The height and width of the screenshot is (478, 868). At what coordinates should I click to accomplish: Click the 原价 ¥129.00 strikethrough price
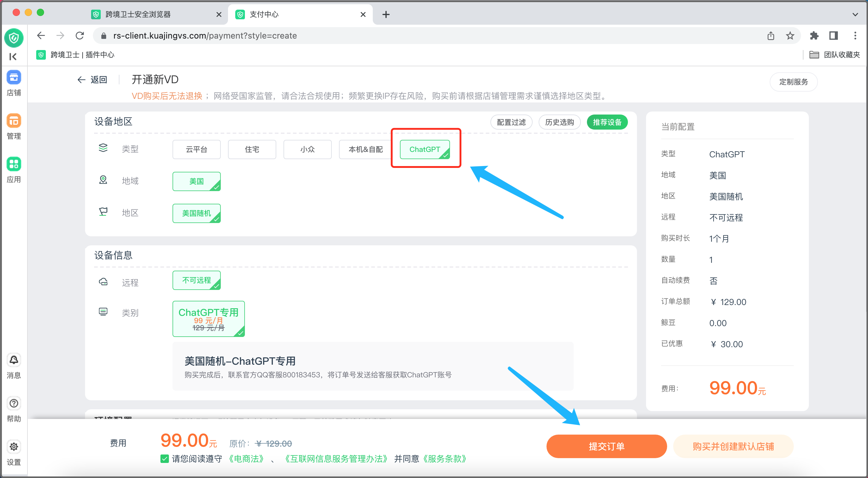coord(274,444)
